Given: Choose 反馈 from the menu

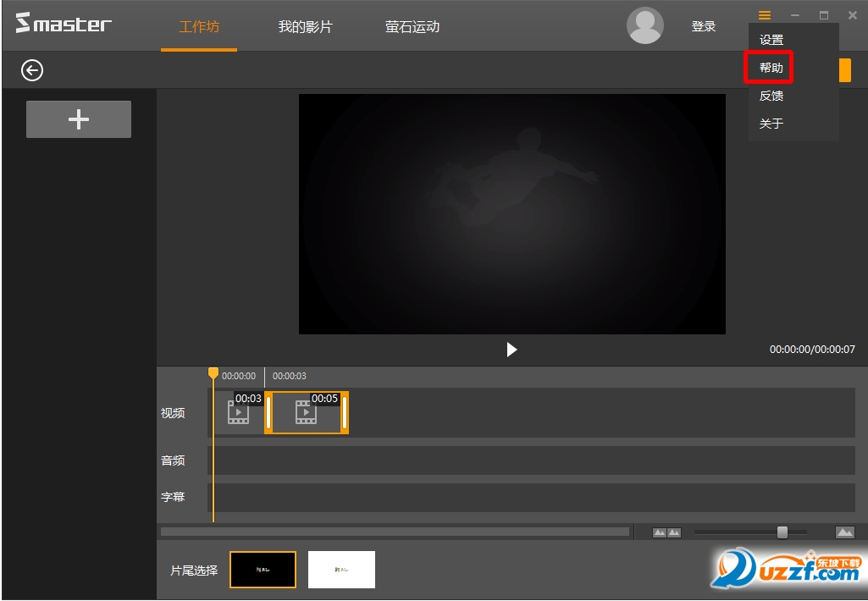Looking at the screenshot, I should [771, 96].
